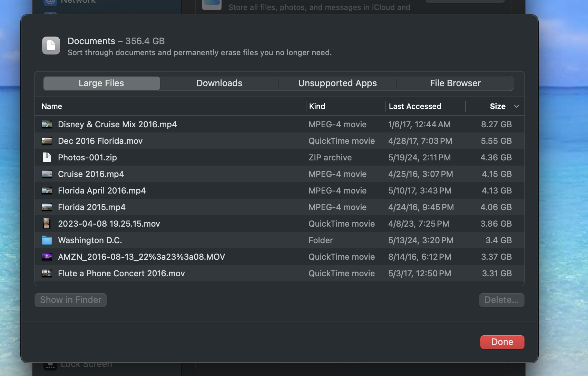This screenshot has width=588, height=376.
Task: Click the '8.27 GB' size value
Action: (x=497, y=124)
